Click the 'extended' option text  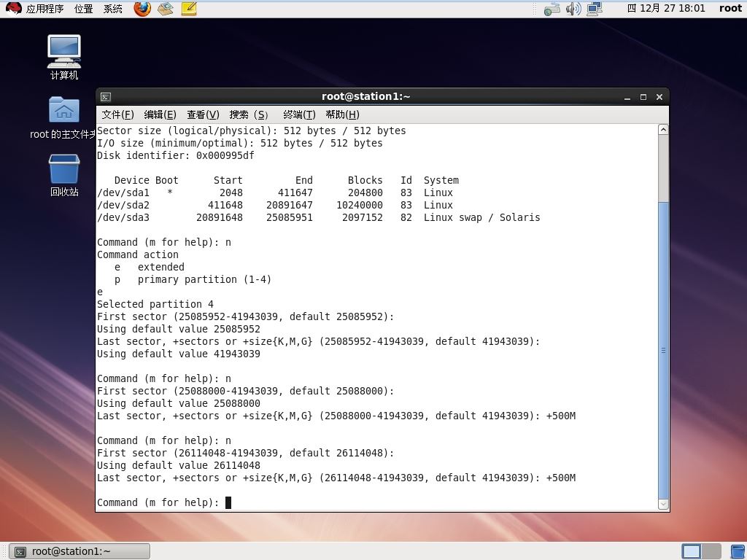click(161, 267)
